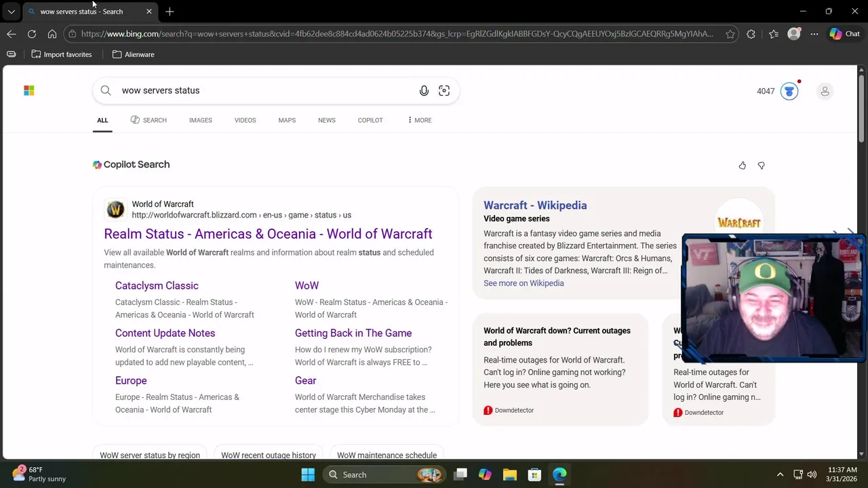Open Import favorites bookmark
Screen dimensions: 868x488
click(x=62, y=54)
